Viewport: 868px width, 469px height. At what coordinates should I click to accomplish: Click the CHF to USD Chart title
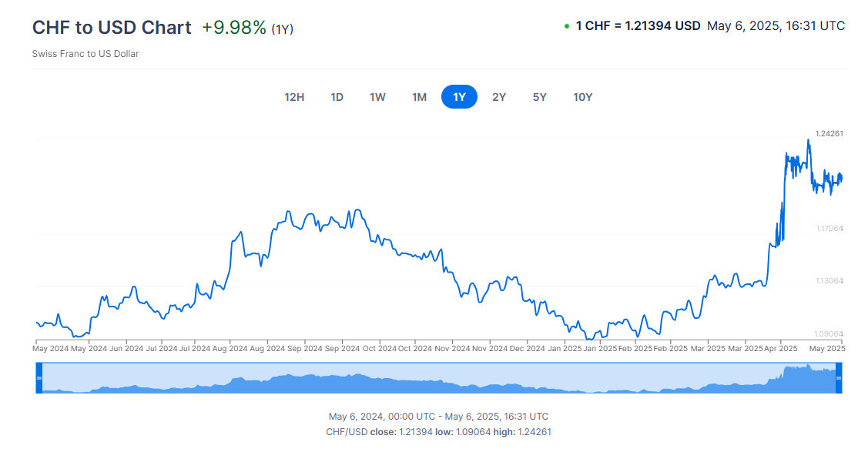click(x=112, y=27)
